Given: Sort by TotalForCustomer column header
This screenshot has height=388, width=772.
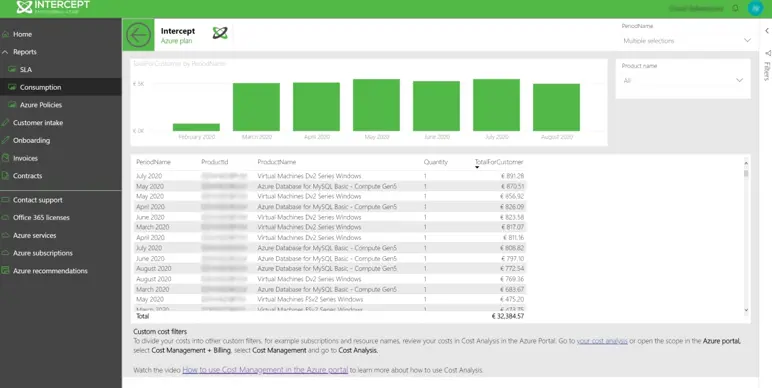Looking at the screenshot, I should coord(499,162).
